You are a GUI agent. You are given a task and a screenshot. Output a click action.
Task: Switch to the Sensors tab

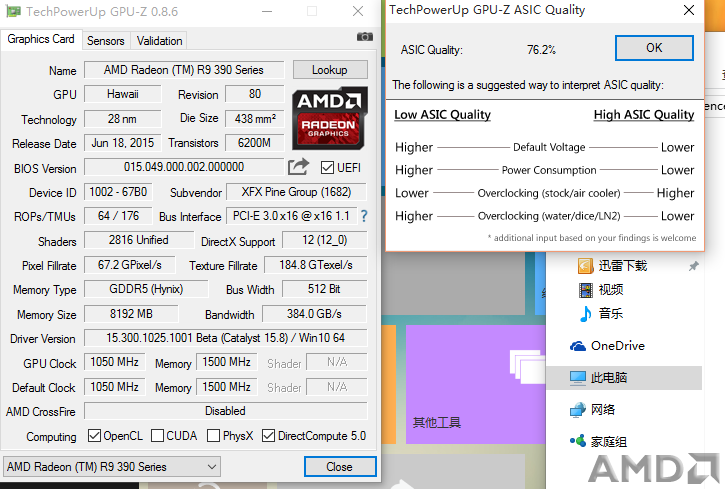[106, 41]
